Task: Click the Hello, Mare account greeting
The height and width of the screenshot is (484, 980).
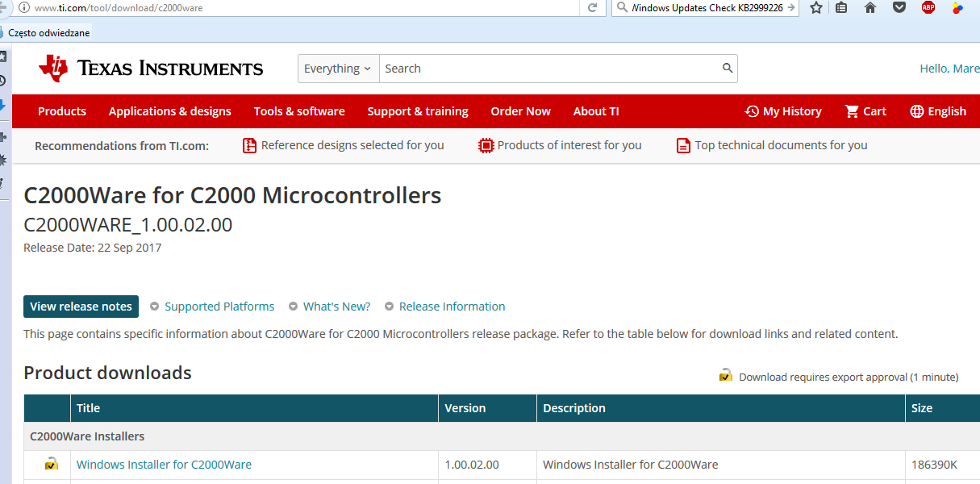Action: pos(949,69)
